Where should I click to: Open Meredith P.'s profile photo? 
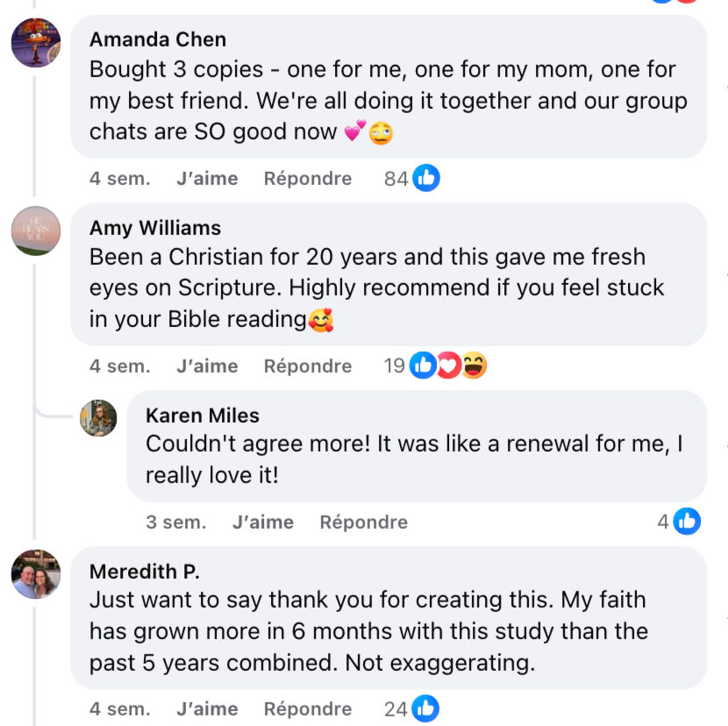[36, 574]
